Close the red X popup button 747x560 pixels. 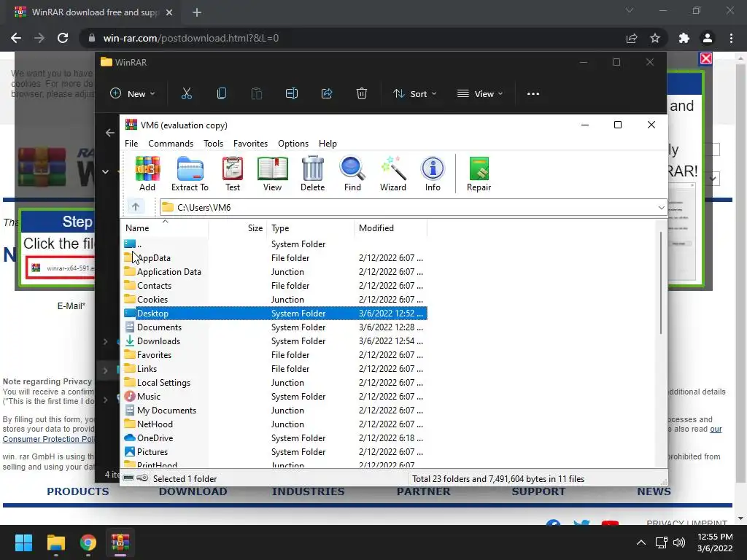tap(706, 58)
